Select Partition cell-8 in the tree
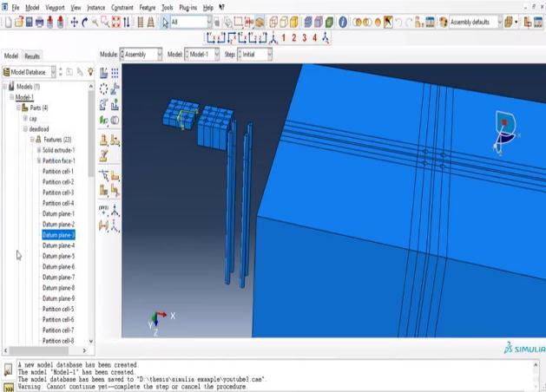Screen dimensions: 546x392 [x=58, y=341]
